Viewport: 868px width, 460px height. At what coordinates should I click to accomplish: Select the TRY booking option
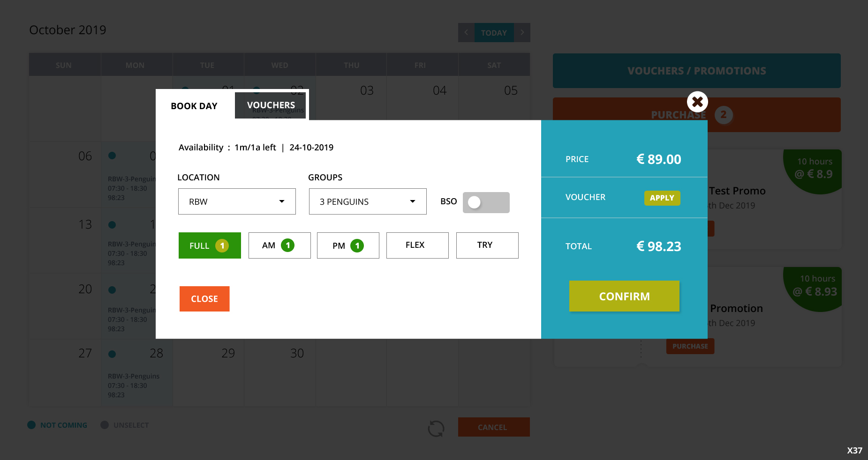pyautogui.click(x=487, y=245)
